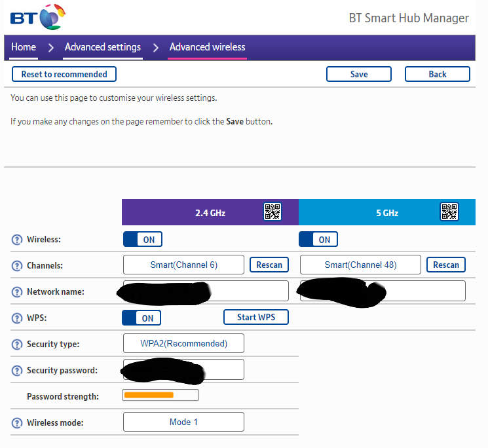Go to the Home breadcrumb tab
The width and height of the screenshot is (488, 448).
tap(24, 47)
